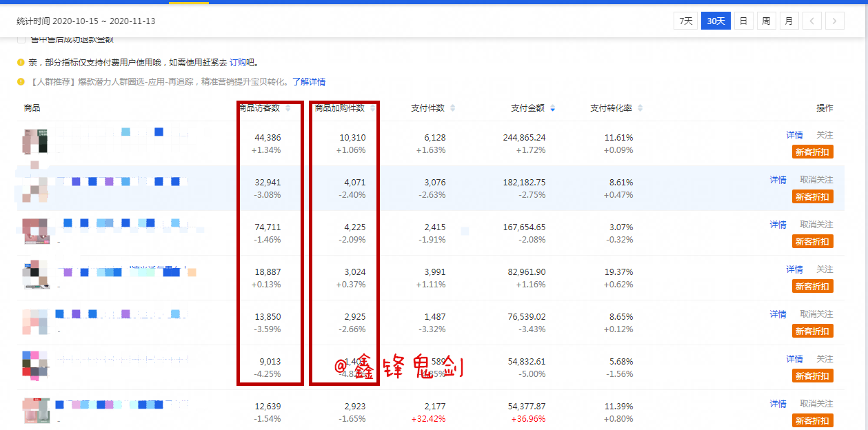
Task: Click 新客折扣 for the first product
Action: [812, 152]
